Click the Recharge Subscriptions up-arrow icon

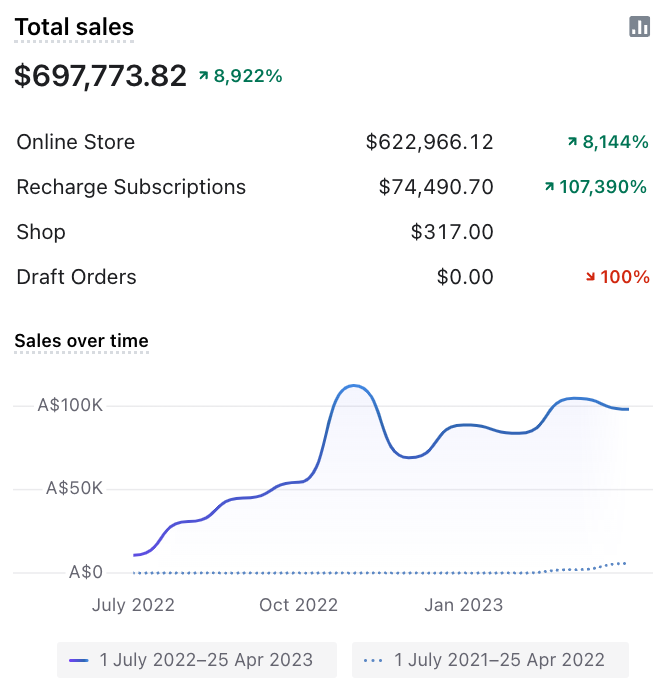pyautogui.click(x=549, y=187)
